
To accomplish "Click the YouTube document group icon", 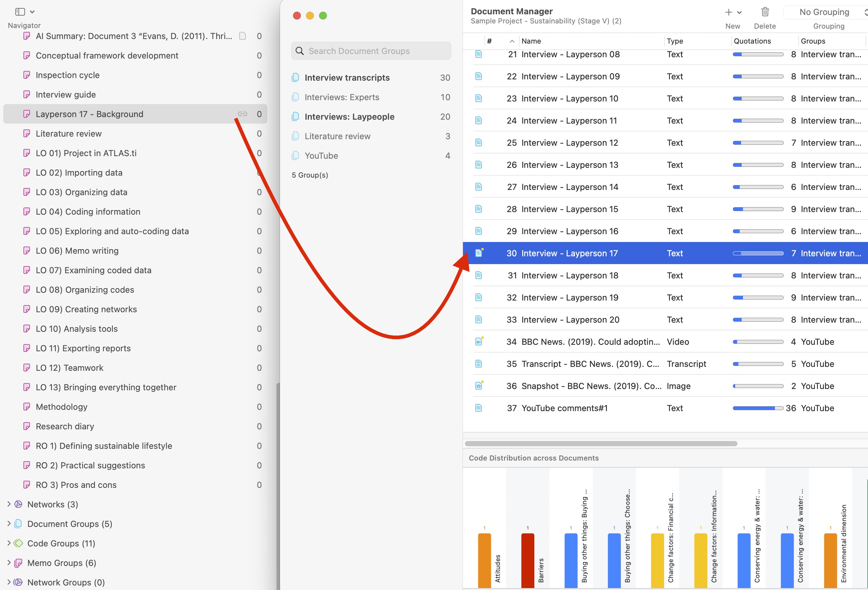I will pyautogui.click(x=295, y=155).
